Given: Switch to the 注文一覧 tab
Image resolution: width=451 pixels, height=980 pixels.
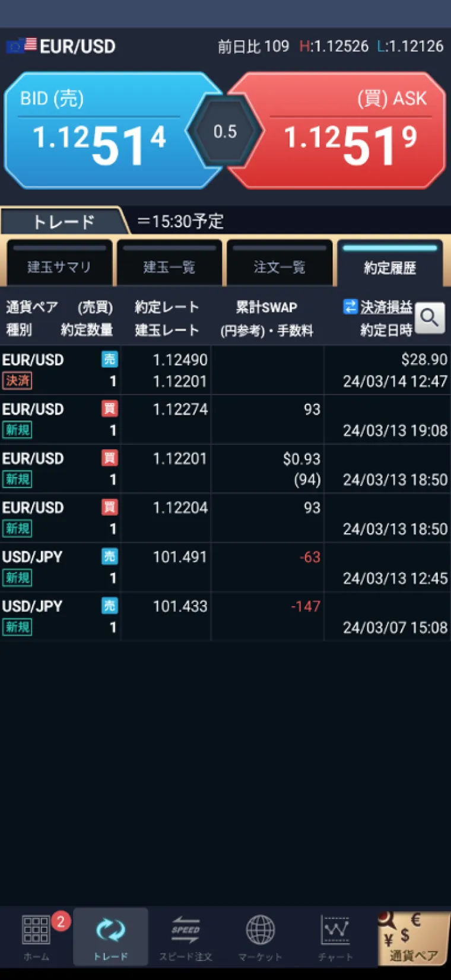Looking at the screenshot, I should (280, 266).
